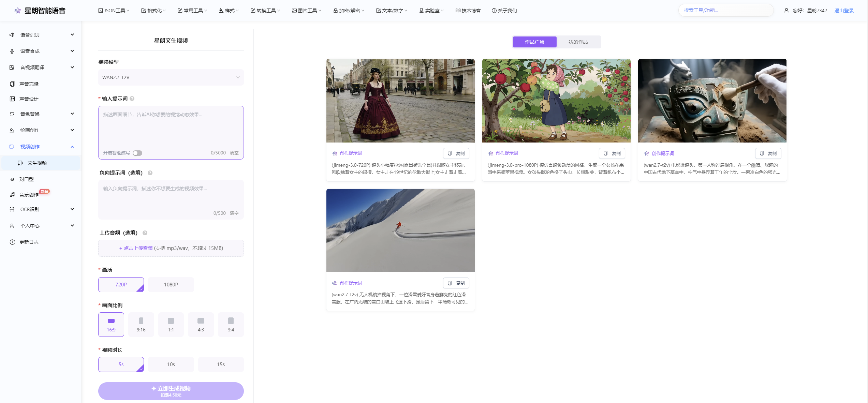868x403 pixels.
Task: Click the 星朗智能语音 logo icon
Action: [x=17, y=11]
